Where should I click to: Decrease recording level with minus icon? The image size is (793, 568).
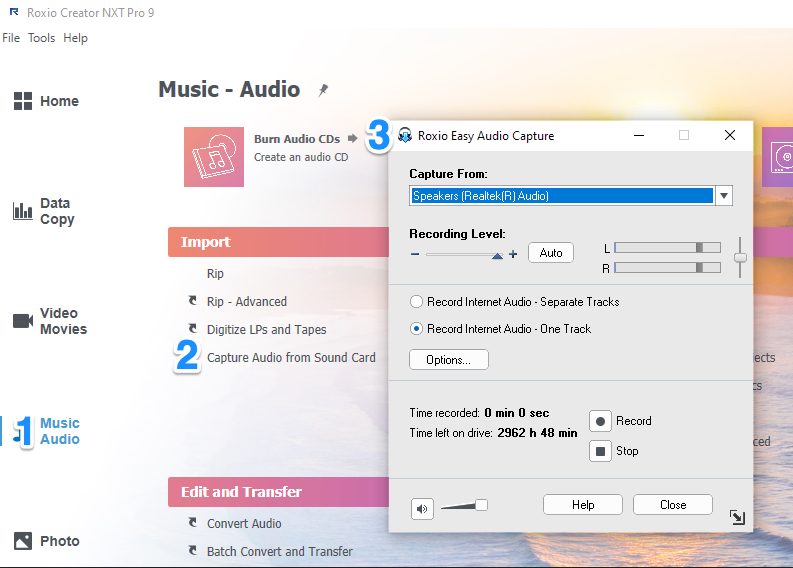tap(415, 254)
